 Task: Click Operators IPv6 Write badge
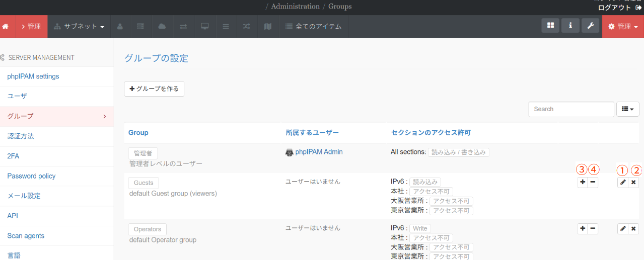[x=420, y=228]
